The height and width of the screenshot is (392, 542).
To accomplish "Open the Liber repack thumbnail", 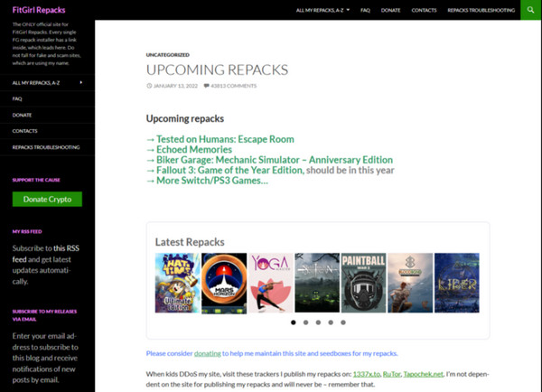I will [x=457, y=283].
